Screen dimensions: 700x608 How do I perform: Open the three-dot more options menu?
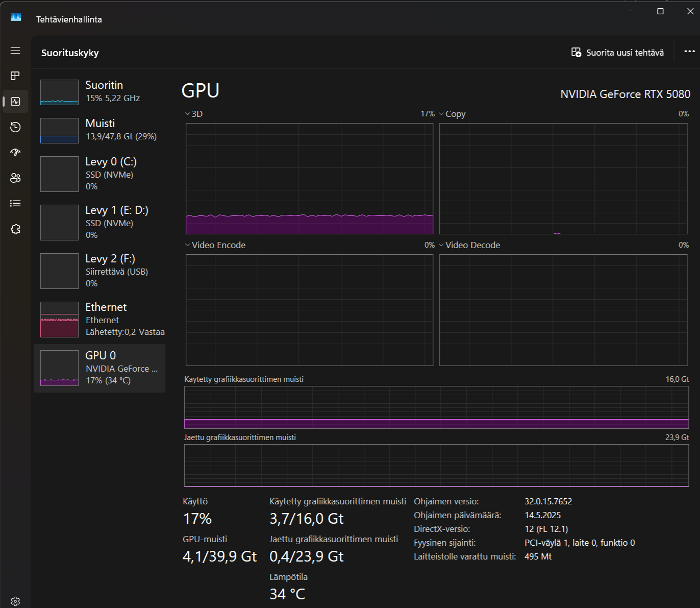click(x=689, y=52)
